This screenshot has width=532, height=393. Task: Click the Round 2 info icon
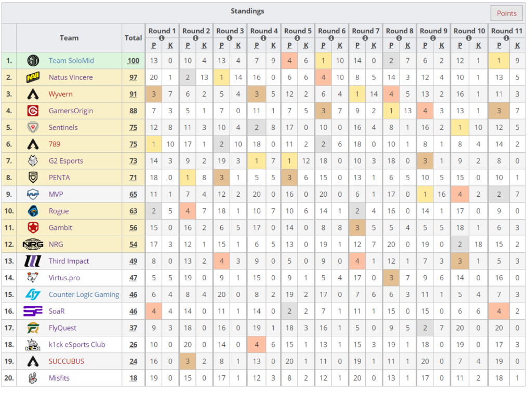[196, 38]
